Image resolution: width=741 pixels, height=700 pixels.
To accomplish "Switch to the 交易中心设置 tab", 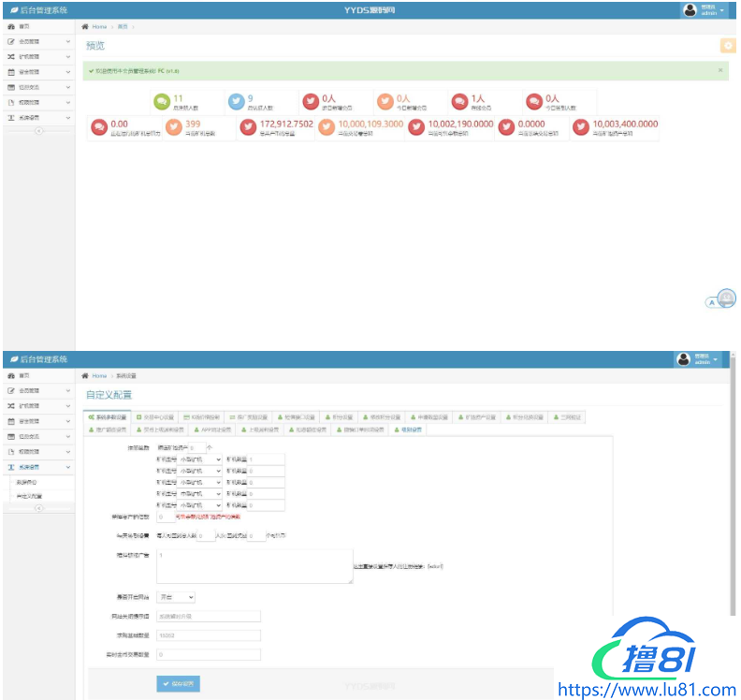I will pos(155,417).
